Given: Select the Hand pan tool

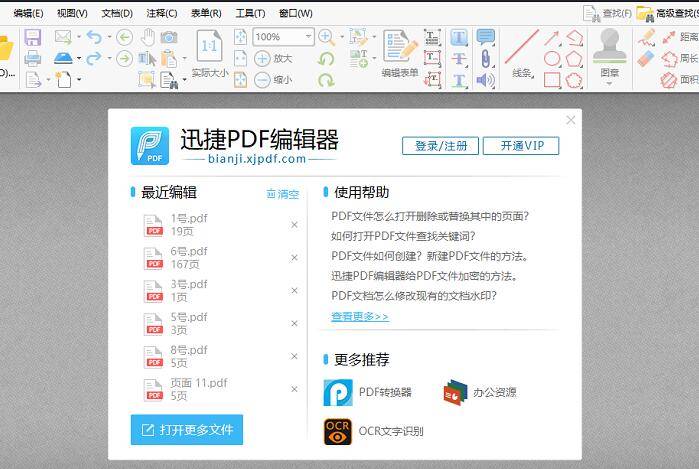Looking at the screenshot, I should coord(148,37).
